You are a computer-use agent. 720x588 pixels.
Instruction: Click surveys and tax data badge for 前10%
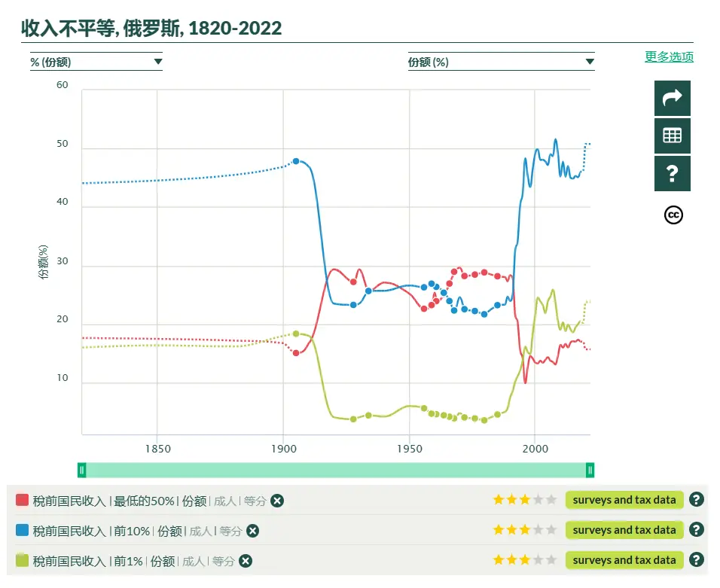624,530
